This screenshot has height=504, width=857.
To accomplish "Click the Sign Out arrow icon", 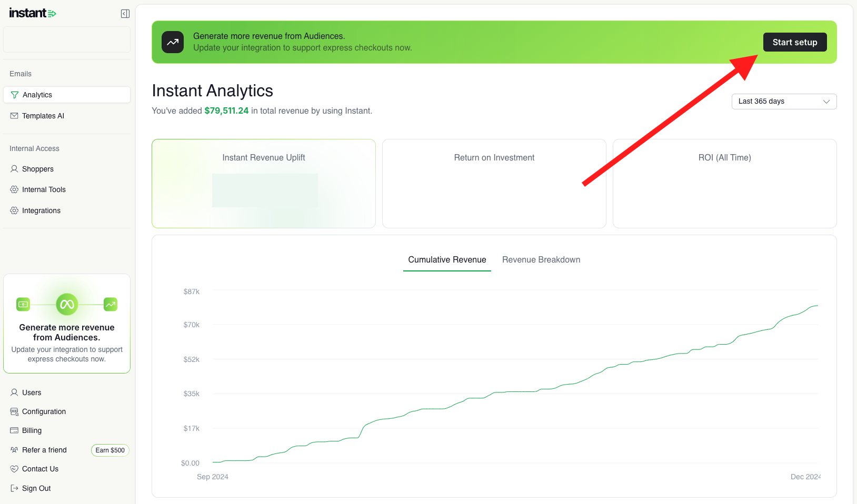I will coord(14,488).
